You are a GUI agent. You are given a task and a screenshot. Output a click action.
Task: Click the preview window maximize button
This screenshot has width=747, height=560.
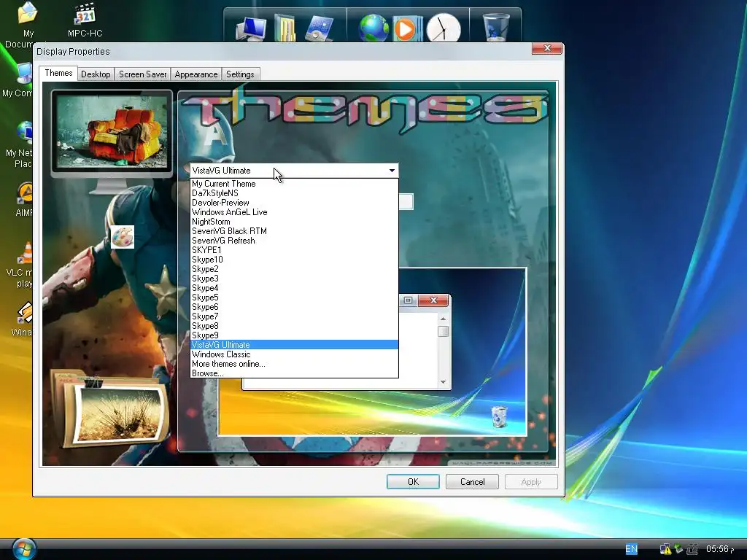tap(409, 300)
